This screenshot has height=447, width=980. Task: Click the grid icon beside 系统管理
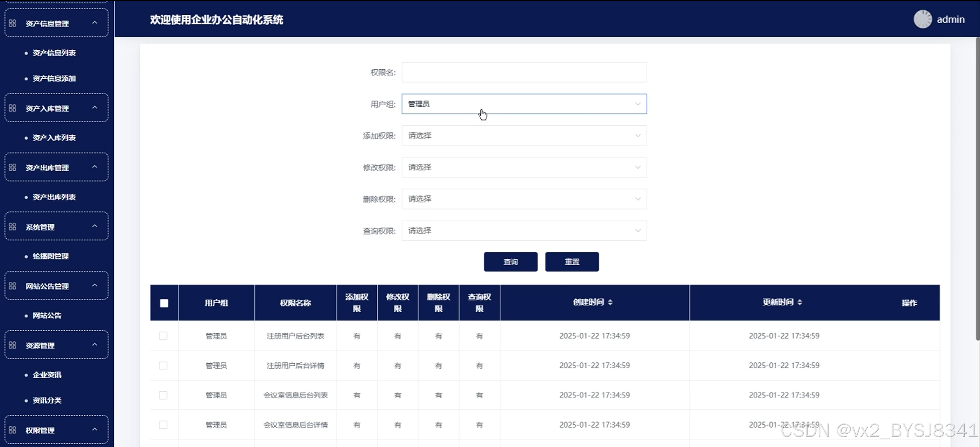pos(13,227)
